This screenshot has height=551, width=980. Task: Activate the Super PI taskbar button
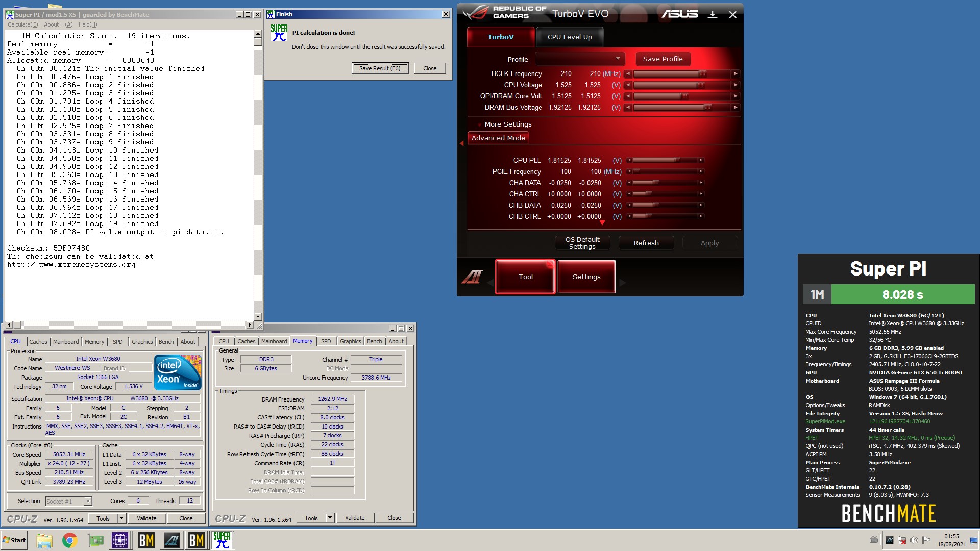pos(222,540)
